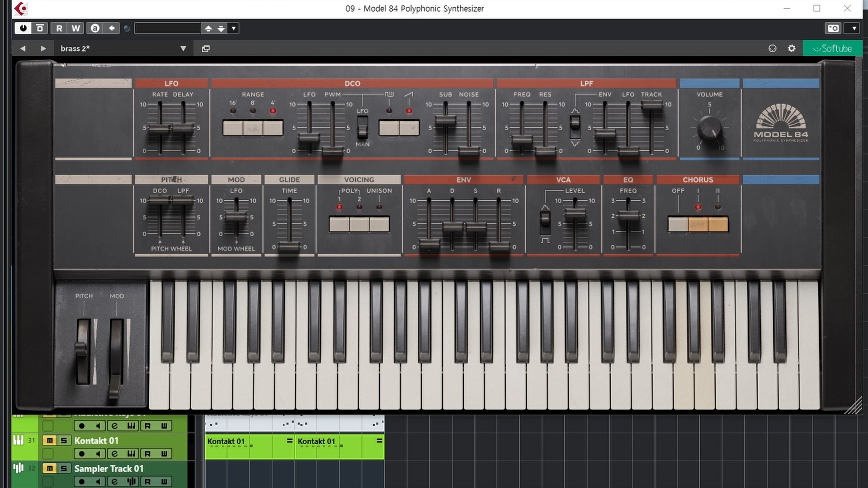Select POLY 1 voicing button
Screen dimensions: 868x488
(339, 224)
